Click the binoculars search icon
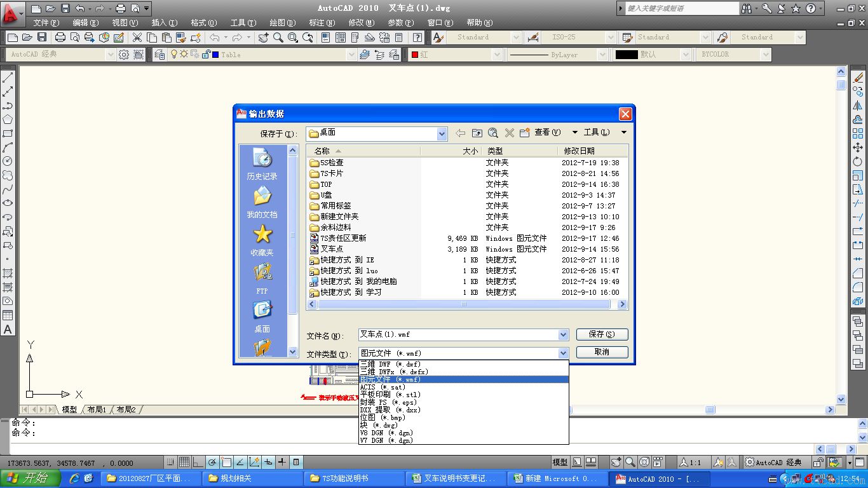The width and height of the screenshot is (868, 488). [748, 8]
